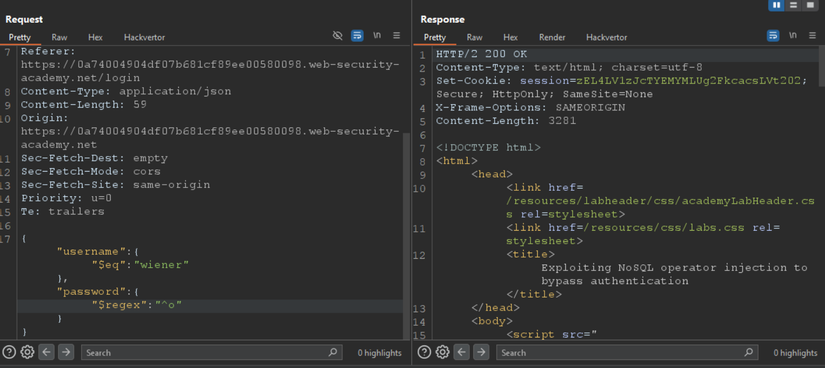
Task: Click the "$regex":"^o" line in Request
Action: [x=137, y=305]
